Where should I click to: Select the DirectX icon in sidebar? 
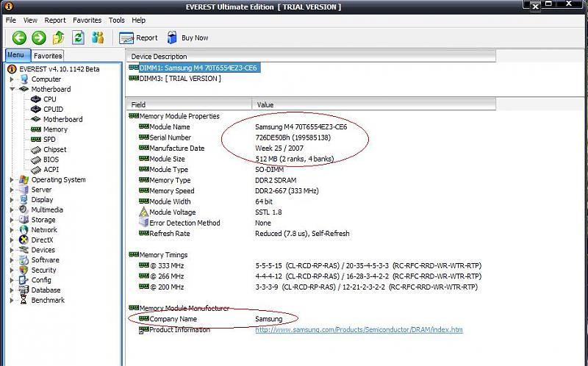point(23,240)
